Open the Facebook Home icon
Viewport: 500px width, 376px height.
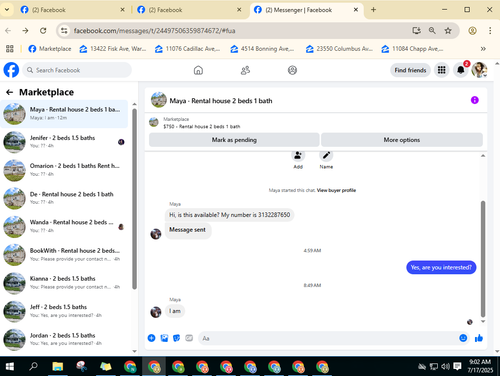[198, 70]
